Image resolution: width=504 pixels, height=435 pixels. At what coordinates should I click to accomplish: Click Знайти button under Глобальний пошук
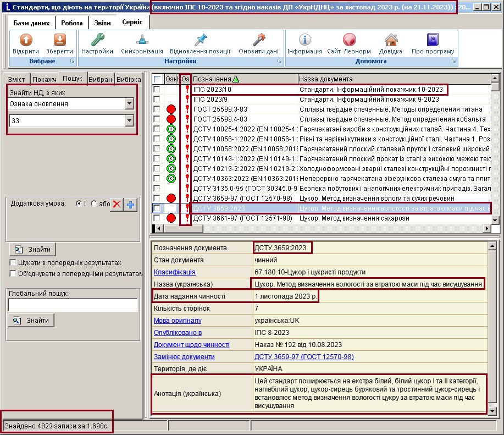click(31, 320)
